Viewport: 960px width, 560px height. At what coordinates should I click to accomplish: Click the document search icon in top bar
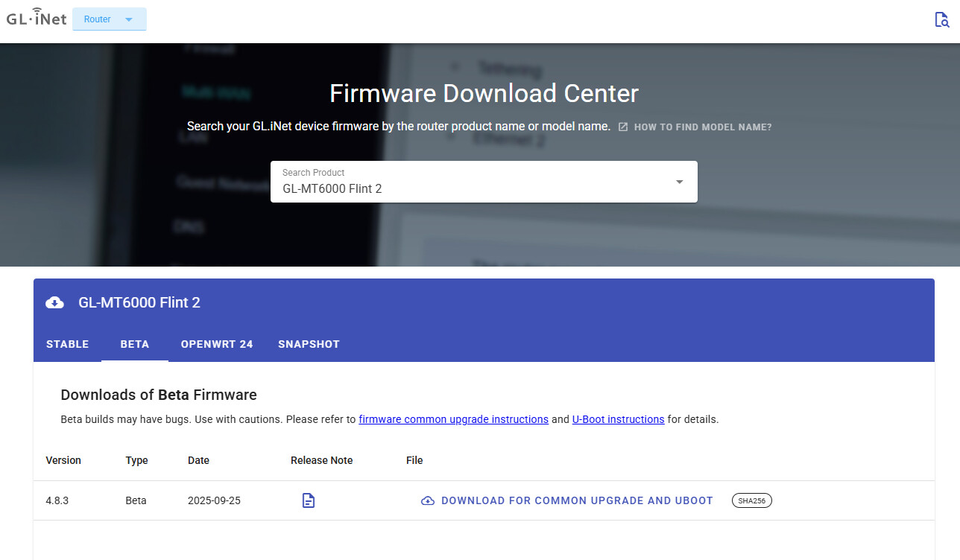[941, 20]
